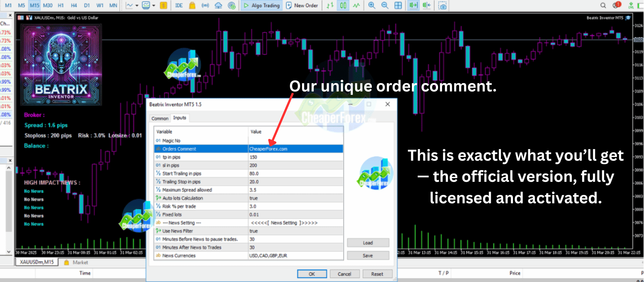
Task: Select Minutes After News to Trades row
Action: click(x=249, y=247)
